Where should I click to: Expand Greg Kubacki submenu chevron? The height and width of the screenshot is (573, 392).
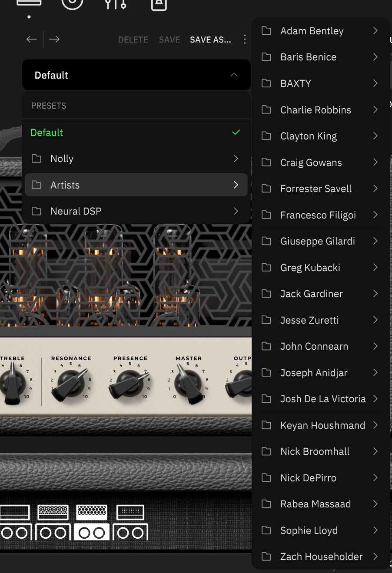[375, 267]
